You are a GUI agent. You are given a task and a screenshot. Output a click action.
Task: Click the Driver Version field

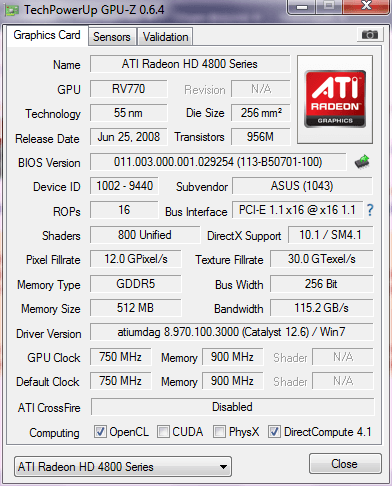(x=232, y=332)
